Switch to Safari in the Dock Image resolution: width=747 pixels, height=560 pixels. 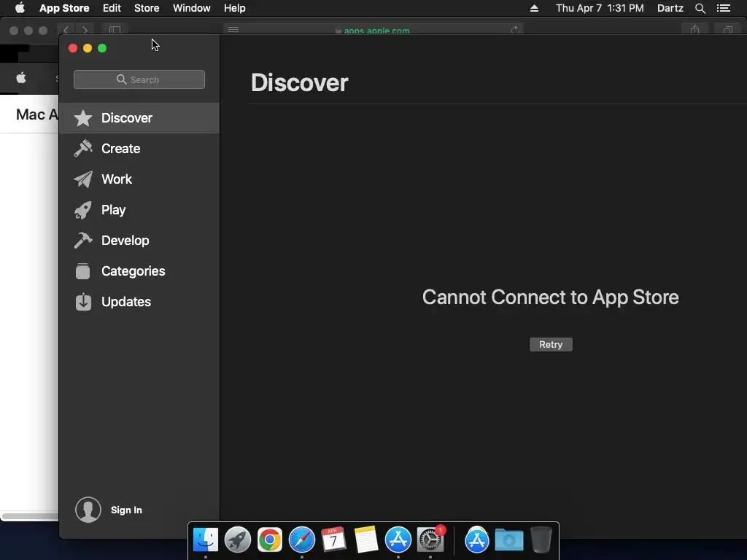pyautogui.click(x=302, y=540)
